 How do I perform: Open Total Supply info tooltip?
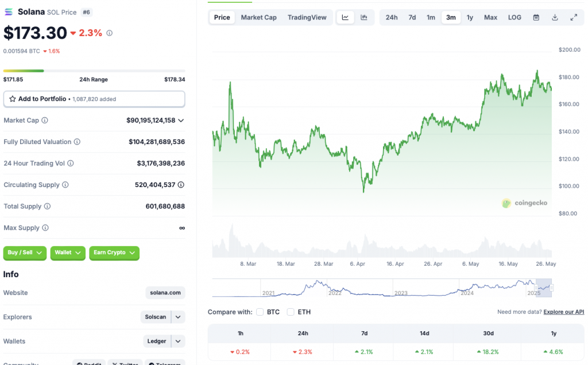(x=47, y=206)
